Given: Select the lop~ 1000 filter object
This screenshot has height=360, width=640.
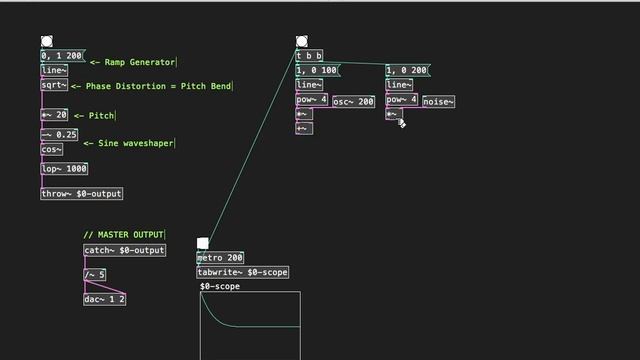Looking at the screenshot, I should pyautogui.click(x=64, y=169).
